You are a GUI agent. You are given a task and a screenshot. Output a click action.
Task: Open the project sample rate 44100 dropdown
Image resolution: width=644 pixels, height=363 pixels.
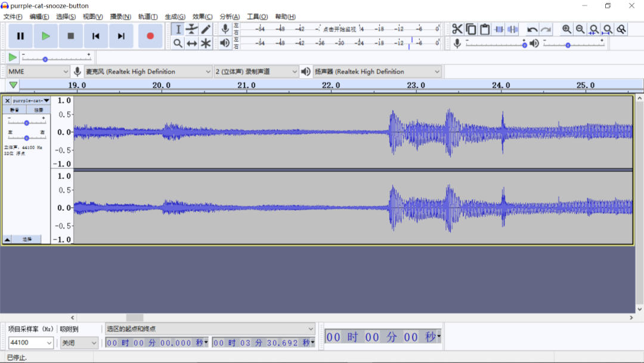[x=31, y=343]
